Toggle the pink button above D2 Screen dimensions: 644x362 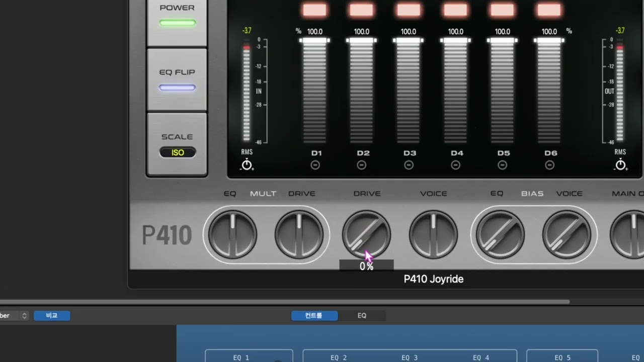tap(362, 10)
